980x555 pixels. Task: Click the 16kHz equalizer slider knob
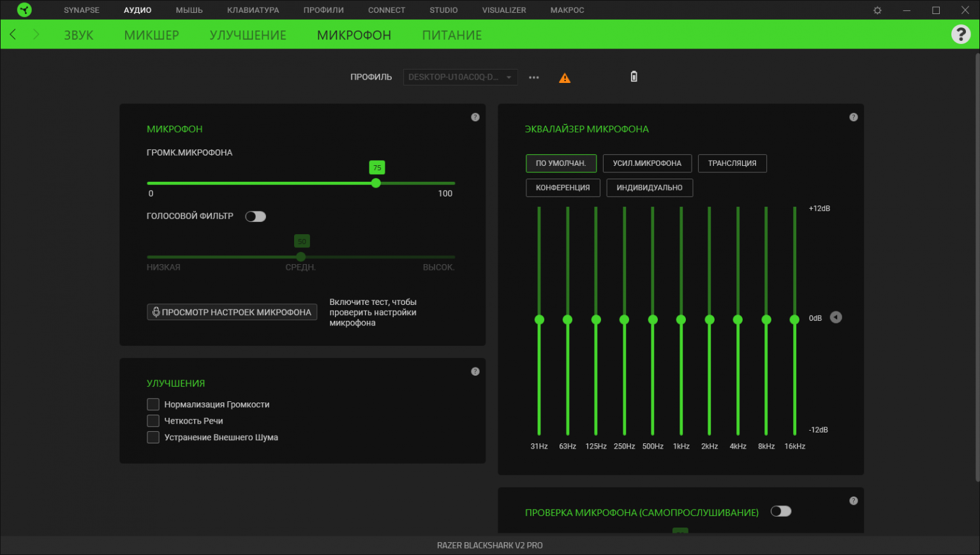pyautogui.click(x=795, y=320)
